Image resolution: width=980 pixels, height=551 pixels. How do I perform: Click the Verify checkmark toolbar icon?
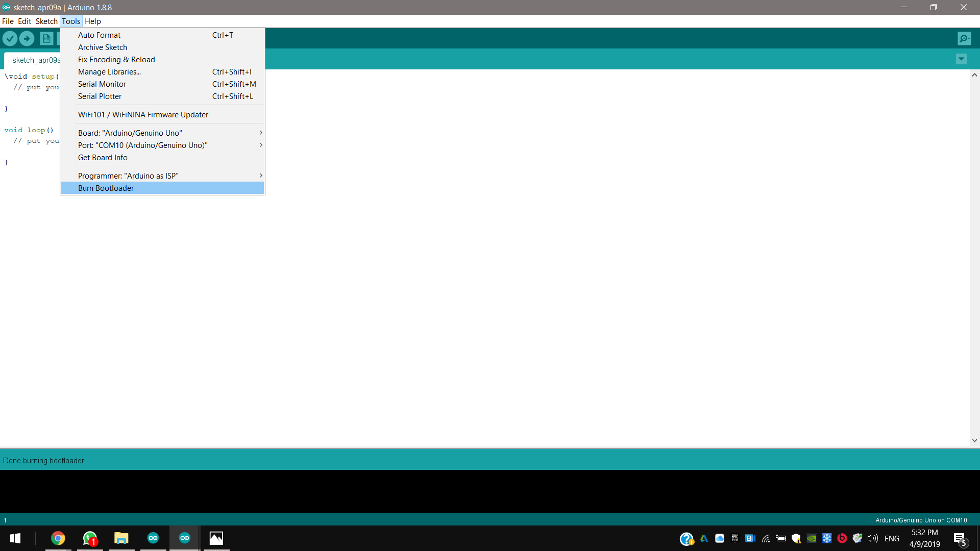(10, 38)
